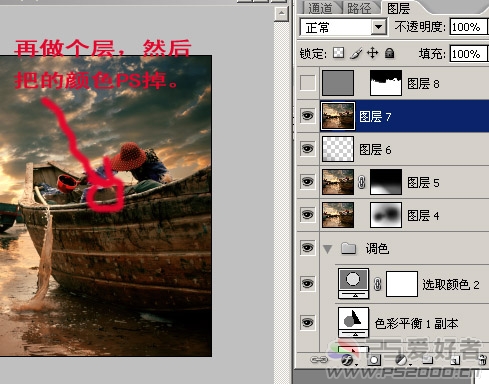Click the add layer mask icon

[374, 360]
